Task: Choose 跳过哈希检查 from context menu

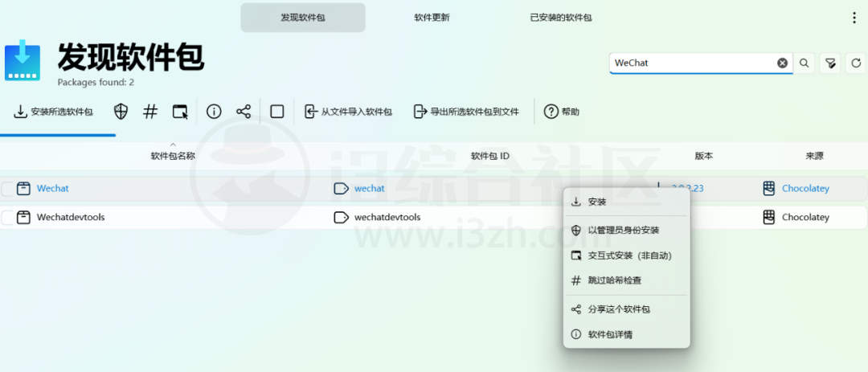Action: tap(627, 281)
